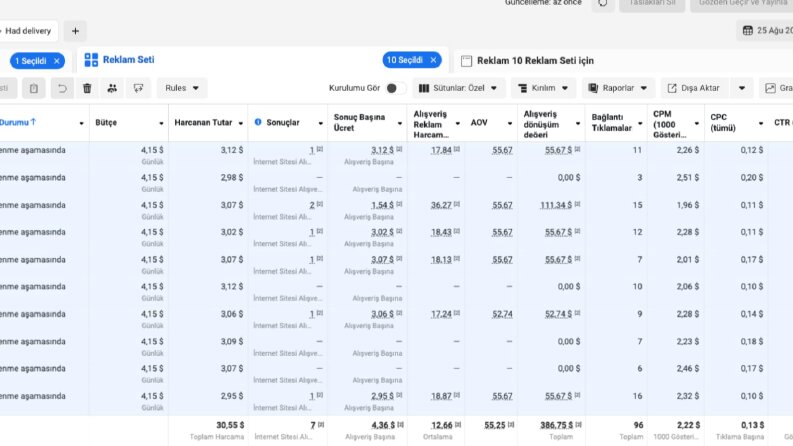
Task: Click the audience people icon
Action: tap(112, 88)
